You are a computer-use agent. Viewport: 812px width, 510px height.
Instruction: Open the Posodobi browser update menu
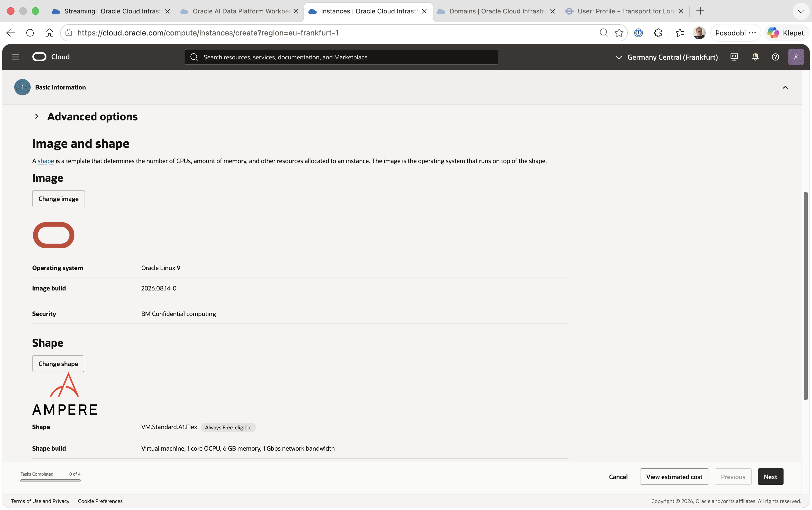pyautogui.click(x=735, y=33)
